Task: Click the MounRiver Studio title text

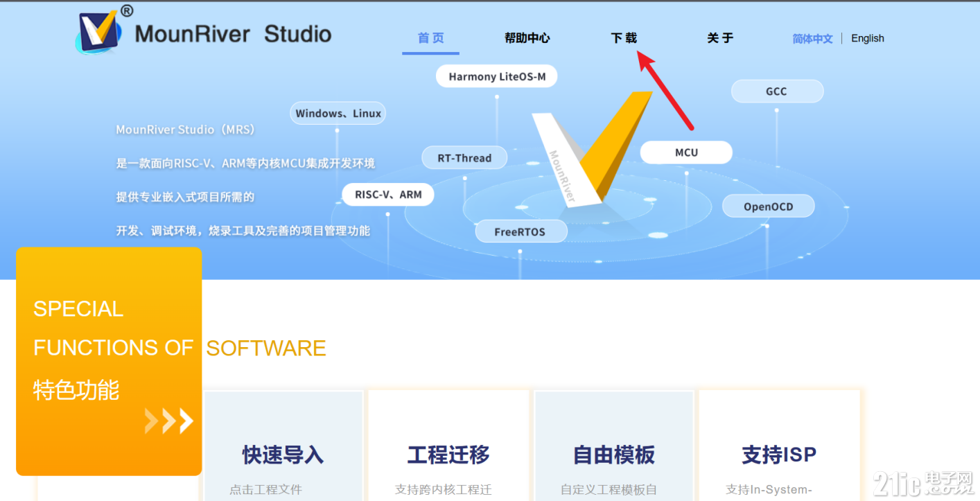Action: coord(233,34)
